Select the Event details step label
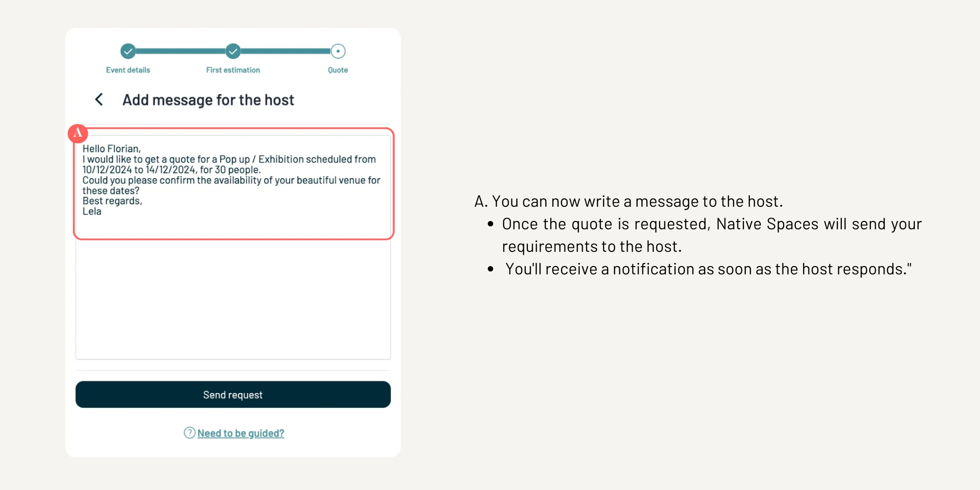This screenshot has width=980, height=490. point(128,70)
